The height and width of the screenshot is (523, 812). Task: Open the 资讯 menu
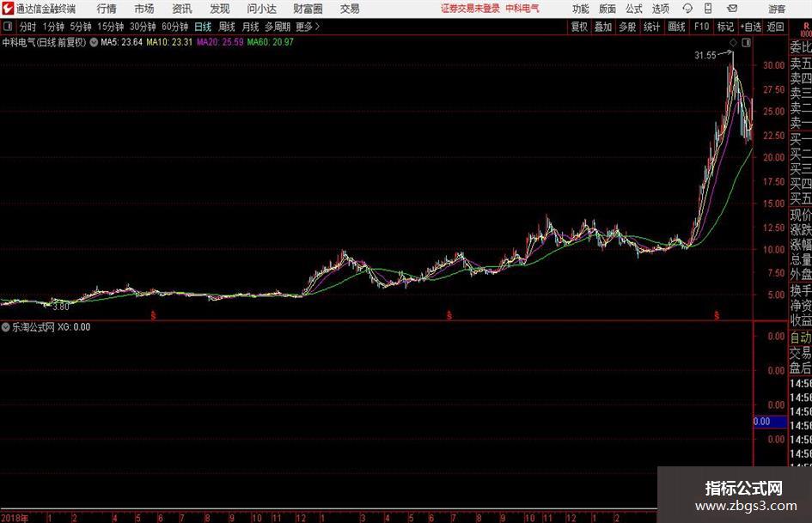(x=182, y=9)
